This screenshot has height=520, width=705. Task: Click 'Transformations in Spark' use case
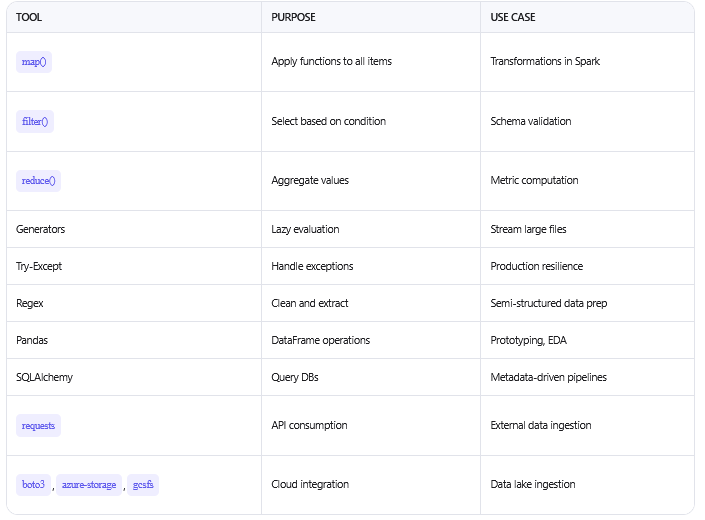tap(545, 62)
